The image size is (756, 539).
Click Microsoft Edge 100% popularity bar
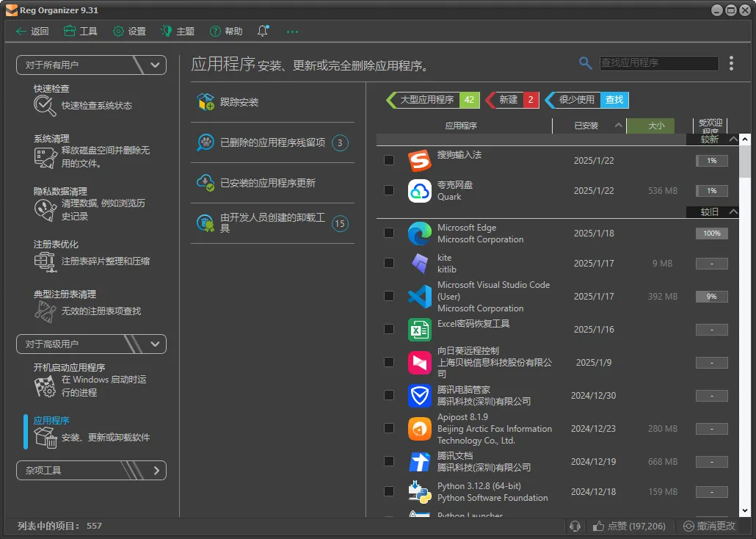pos(712,233)
